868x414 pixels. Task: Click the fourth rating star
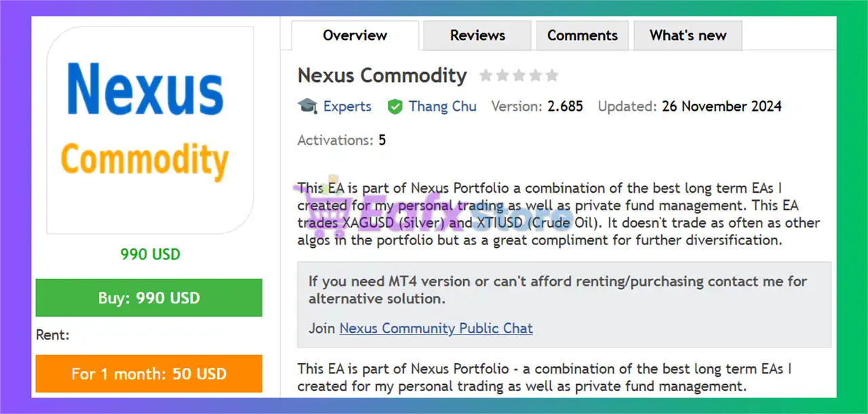click(x=536, y=75)
